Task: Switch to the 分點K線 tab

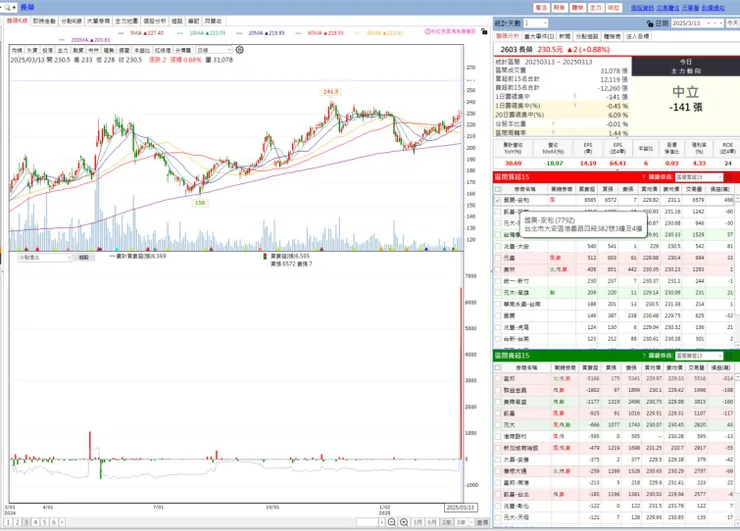Action: pyautogui.click(x=71, y=21)
